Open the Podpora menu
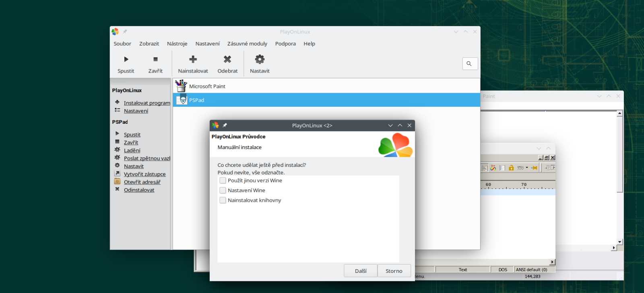Viewport: 644px width, 293px height. 285,44
